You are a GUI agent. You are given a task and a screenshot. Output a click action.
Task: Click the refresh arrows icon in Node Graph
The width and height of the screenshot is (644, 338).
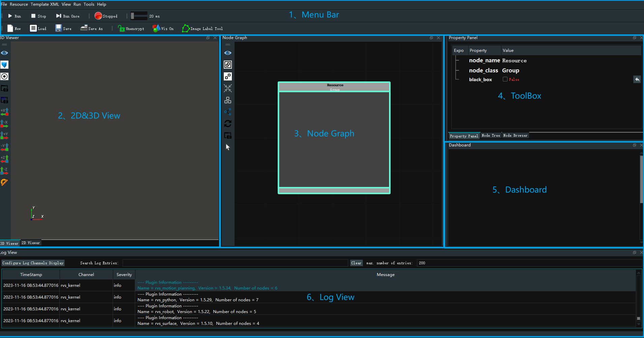[x=228, y=124]
